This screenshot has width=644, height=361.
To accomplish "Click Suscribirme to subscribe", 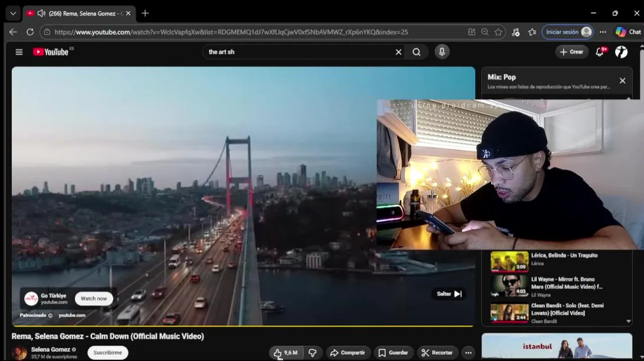I will click(x=108, y=352).
